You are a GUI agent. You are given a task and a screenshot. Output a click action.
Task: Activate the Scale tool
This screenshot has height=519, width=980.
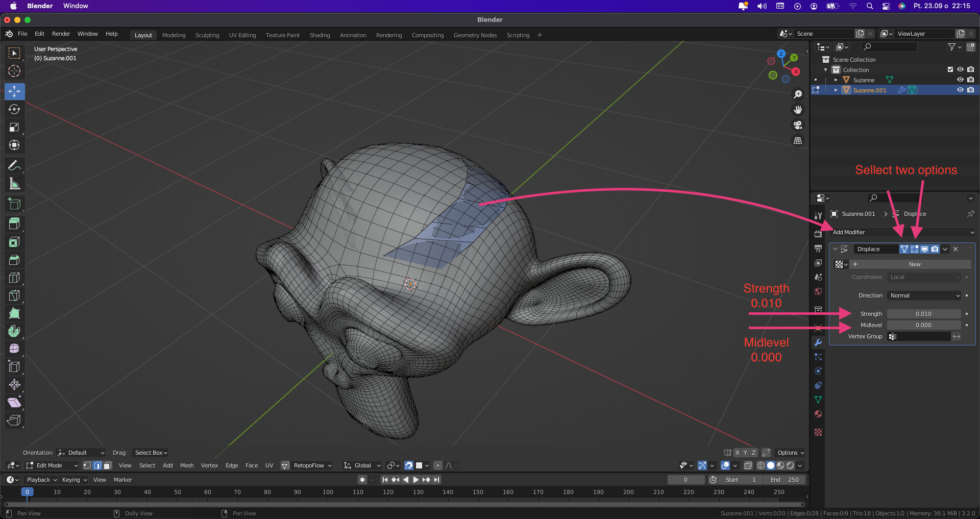14,127
